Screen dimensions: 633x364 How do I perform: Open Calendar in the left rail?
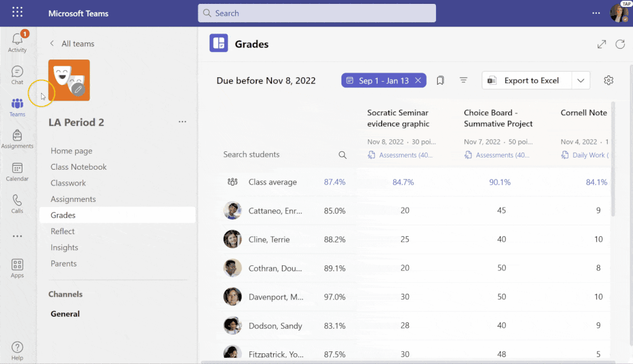click(17, 172)
